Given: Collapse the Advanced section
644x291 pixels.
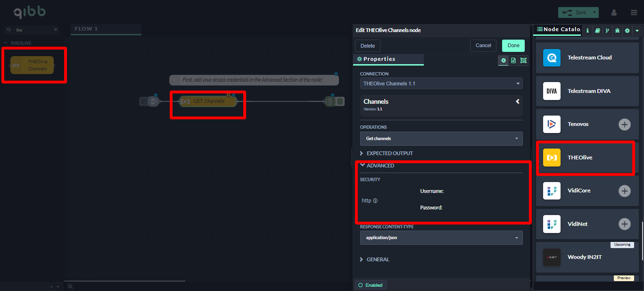Looking at the screenshot, I should tap(380, 166).
